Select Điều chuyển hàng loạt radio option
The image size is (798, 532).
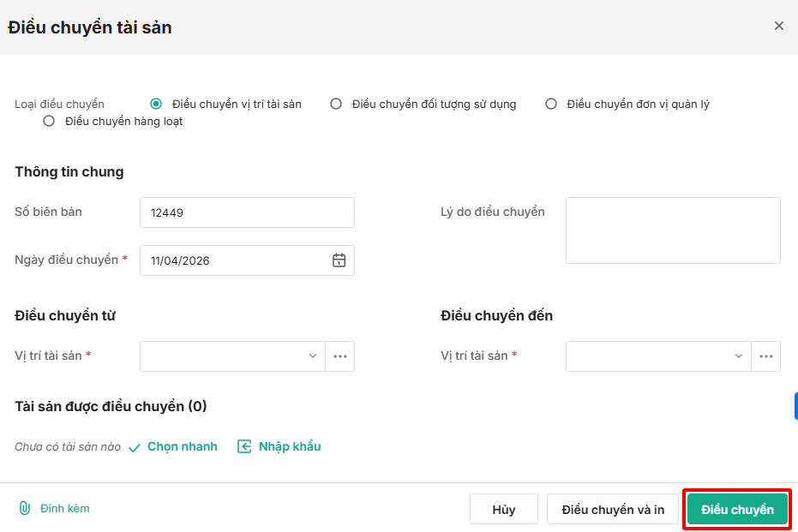click(49, 122)
